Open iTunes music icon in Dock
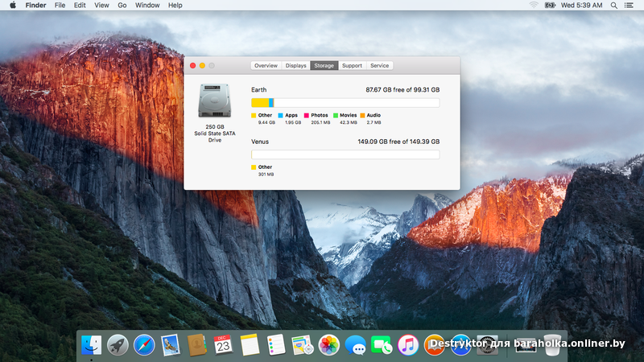 click(x=408, y=345)
